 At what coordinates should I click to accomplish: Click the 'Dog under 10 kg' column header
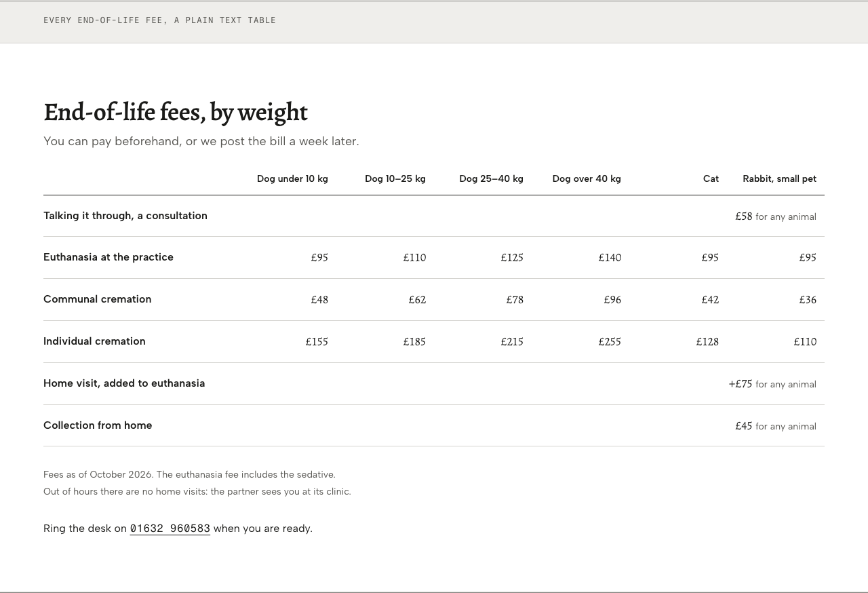292,179
